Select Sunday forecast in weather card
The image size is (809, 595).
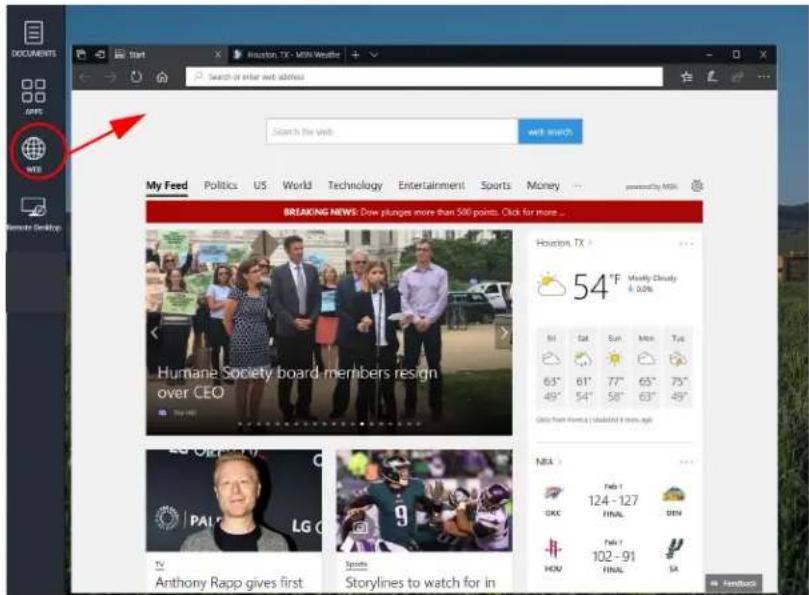[x=614, y=368]
